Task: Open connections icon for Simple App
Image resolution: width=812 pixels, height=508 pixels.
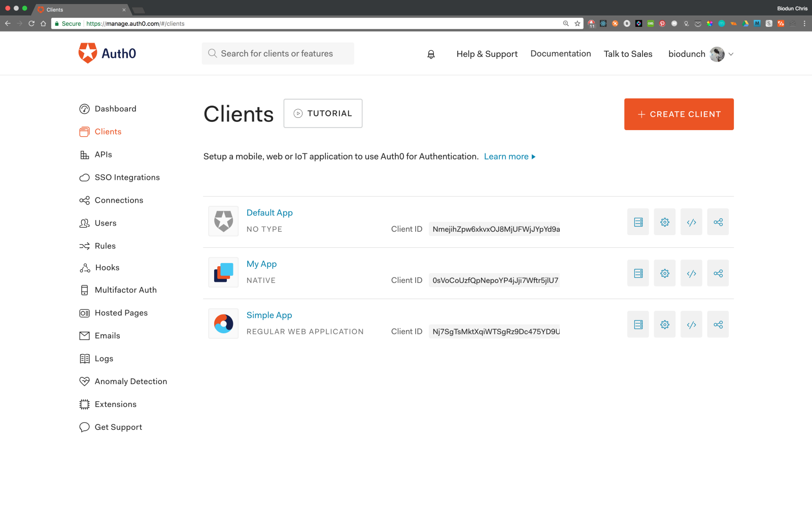Action: coord(718,325)
